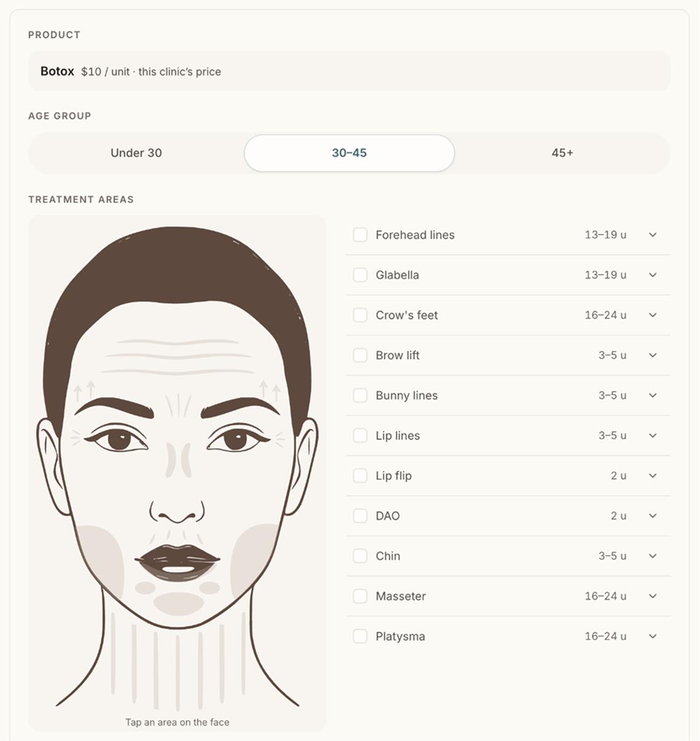This screenshot has height=741, width=700.
Task: Select the Bunny lines checkbox
Action: coord(360,395)
